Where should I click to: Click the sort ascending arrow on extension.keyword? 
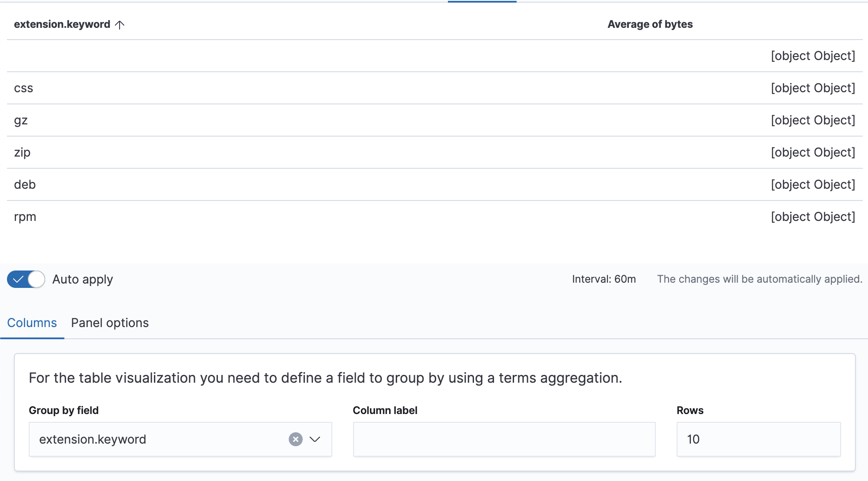point(120,25)
